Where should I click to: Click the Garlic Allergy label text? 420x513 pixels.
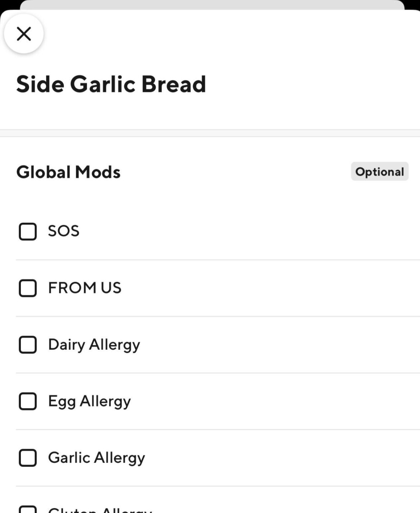(96, 457)
